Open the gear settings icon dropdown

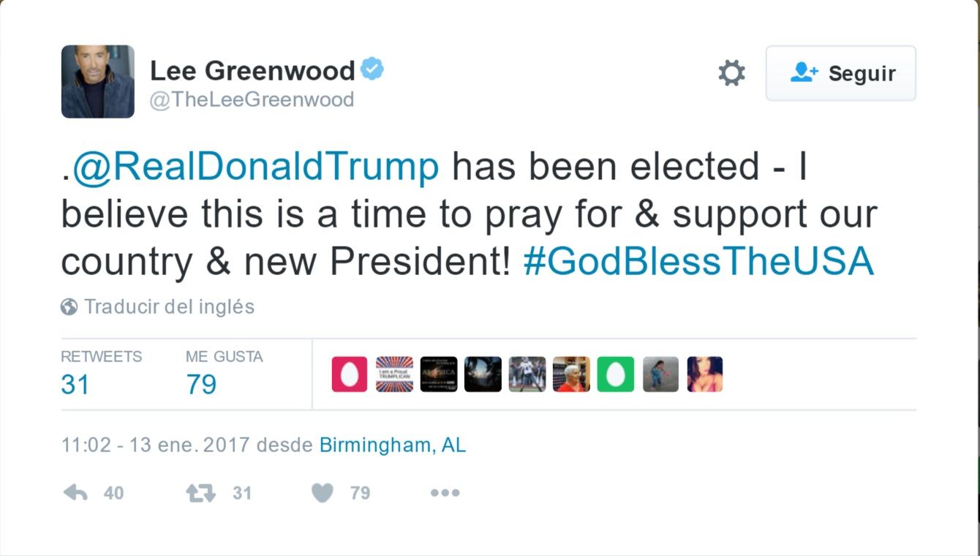pos(731,73)
